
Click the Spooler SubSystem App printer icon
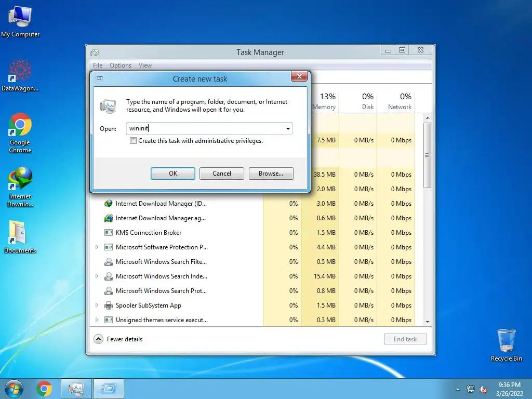click(x=108, y=305)
